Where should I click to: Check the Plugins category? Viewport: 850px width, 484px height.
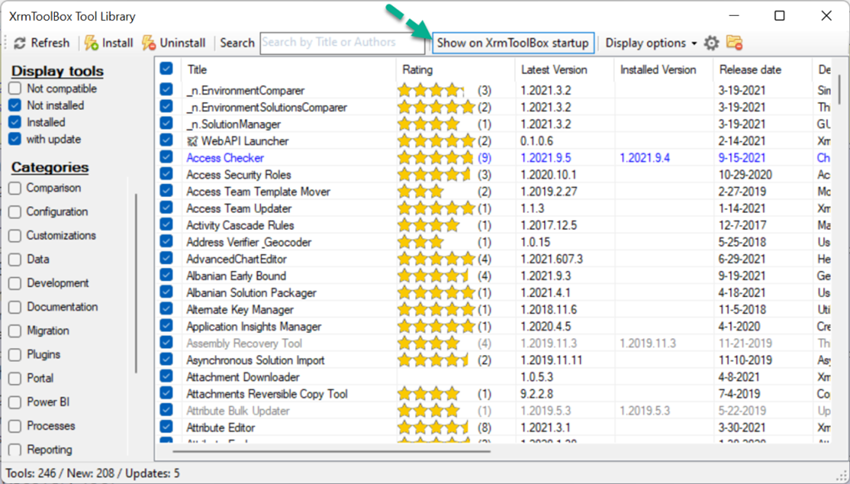[15, 355]
